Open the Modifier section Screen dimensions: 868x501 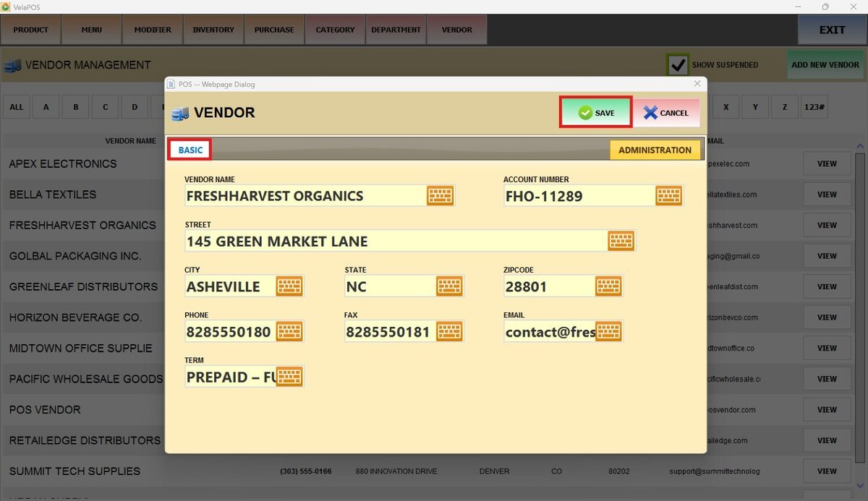click(x=153, y=30)
